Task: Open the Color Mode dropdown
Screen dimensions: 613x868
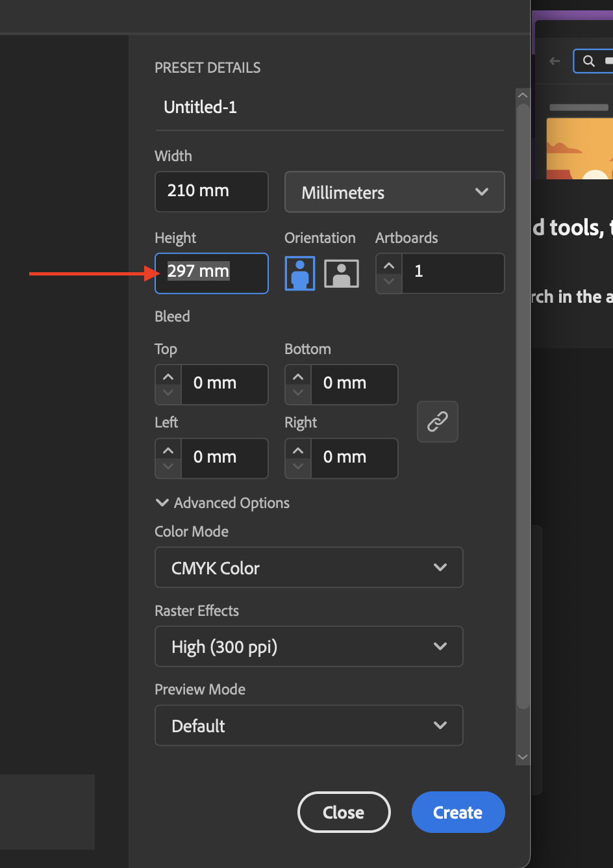Action: [308, 567]
